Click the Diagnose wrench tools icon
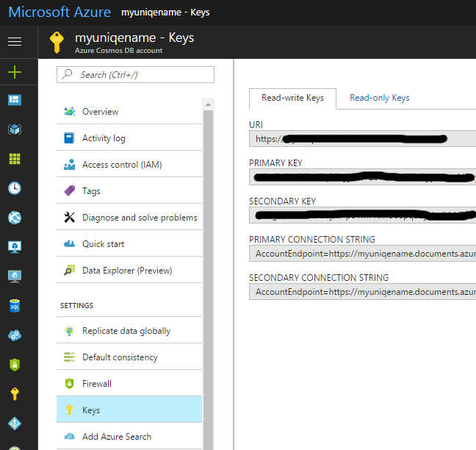 point(70,217)
